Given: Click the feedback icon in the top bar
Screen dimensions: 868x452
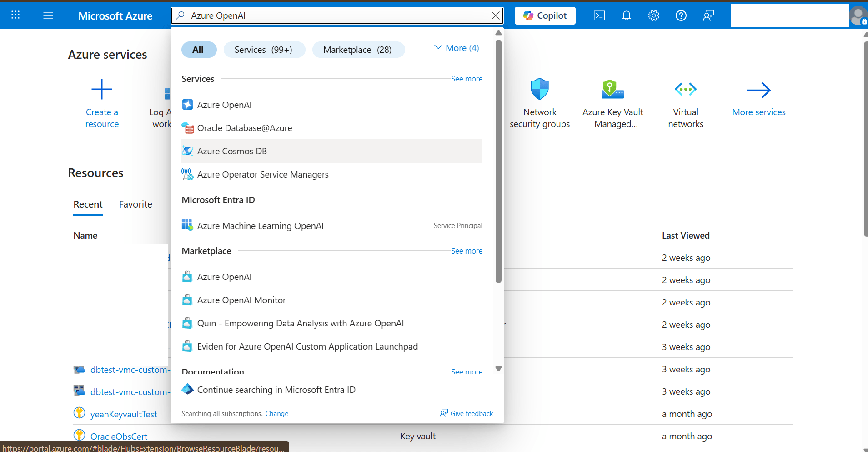Looking at the screenshot, I should pos(708,15).
